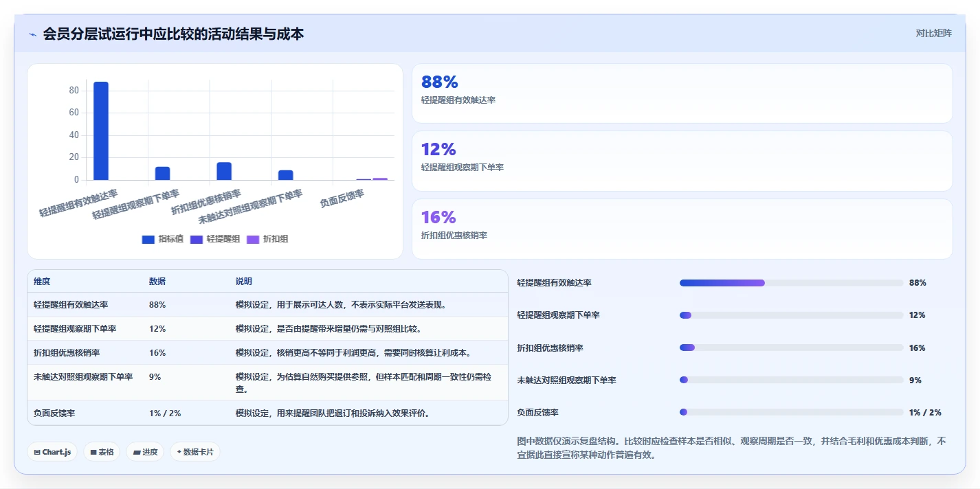Viewport: 980px width, 489px height.
Task: Click the 16% 折扣组优惠核销率 progress bar
Action: tap(791, 348)
